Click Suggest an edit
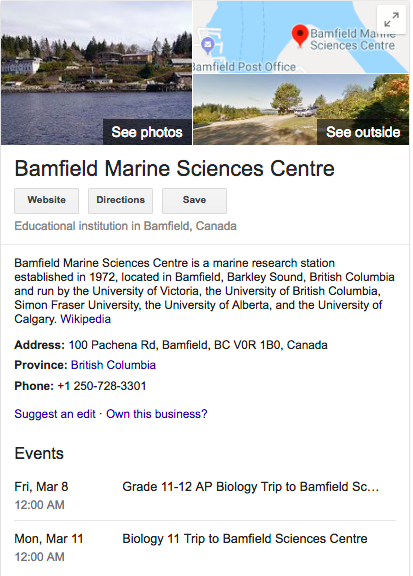Image resolution: width=413 pixels, height=576 pixels. [x=55, y=414]
